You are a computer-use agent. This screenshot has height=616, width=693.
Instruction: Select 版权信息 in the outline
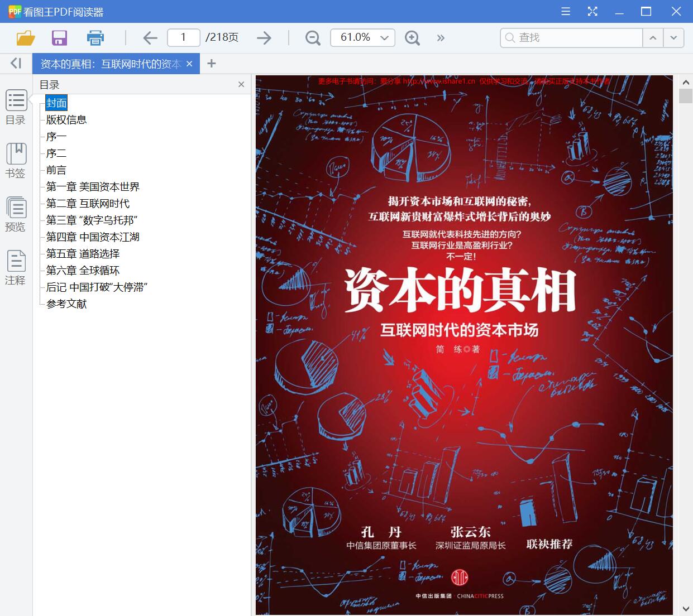pyautogui.click(x=66, y=120)
